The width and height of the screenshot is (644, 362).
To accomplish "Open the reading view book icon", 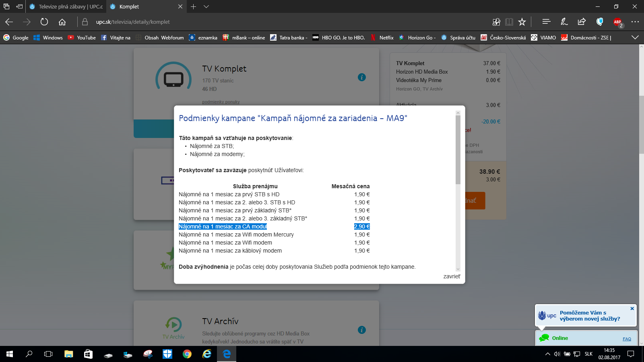I will pos(509,22).
